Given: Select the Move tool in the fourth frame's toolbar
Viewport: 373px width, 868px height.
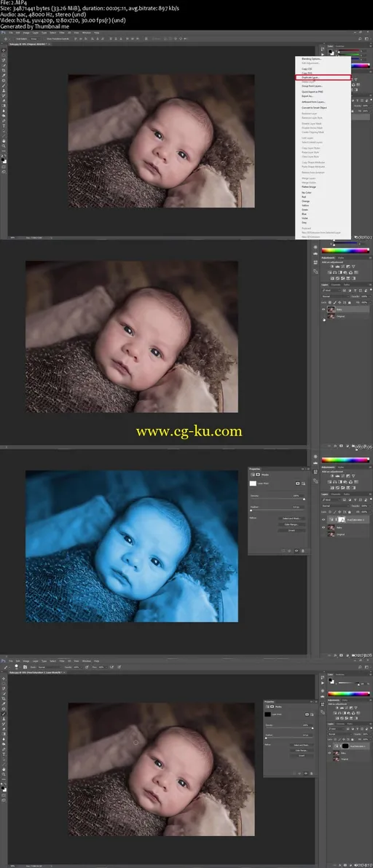Looking at the screenshot, I should pyautogui.click(x=4, y=678).
